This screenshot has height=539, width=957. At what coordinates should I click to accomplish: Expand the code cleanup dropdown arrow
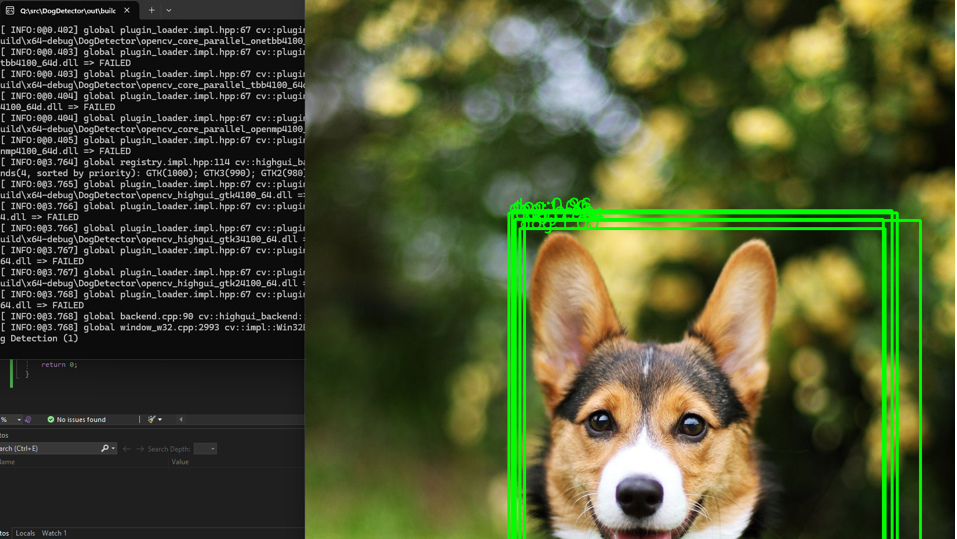(x=160, y=420)
